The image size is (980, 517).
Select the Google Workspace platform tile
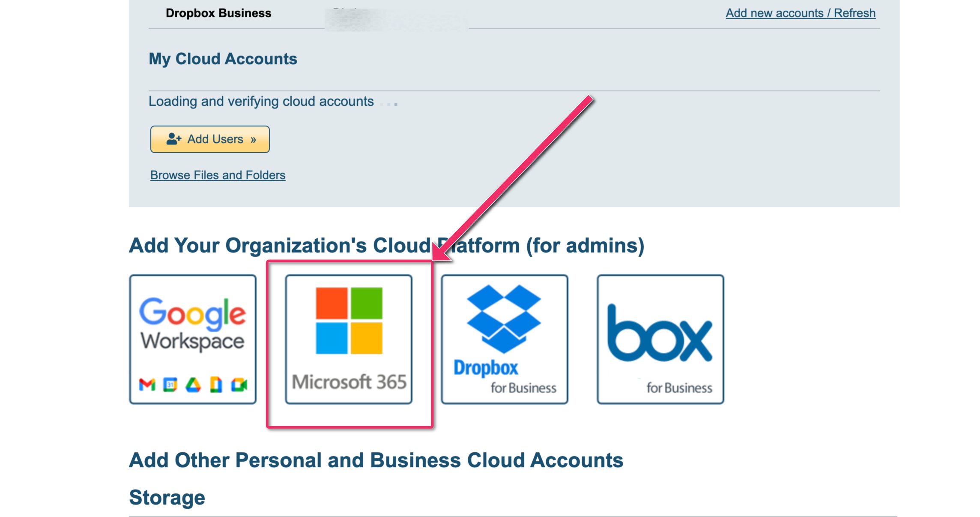(193, 339)
